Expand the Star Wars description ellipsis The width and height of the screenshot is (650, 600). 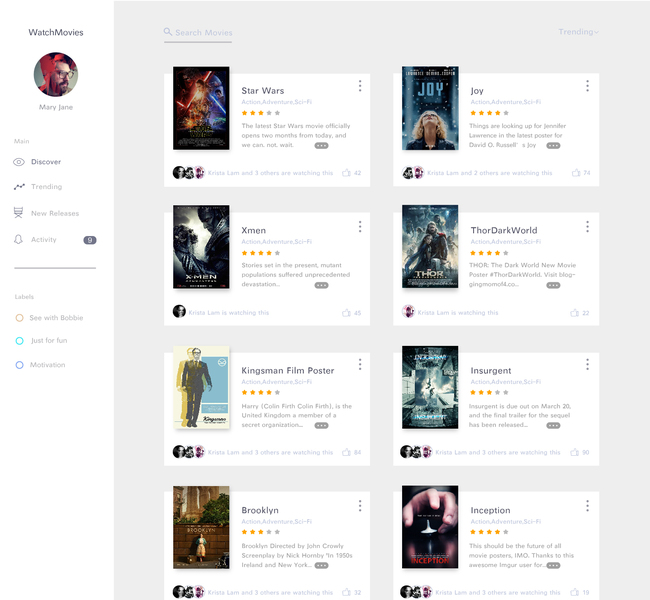pyautogui.click(x=321, y=146)
